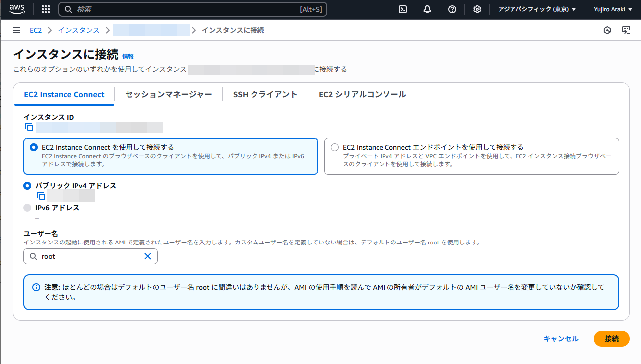Open the services grid menu icon
The image size is (641, 364).
pyautogui.click(x=46, y=9)
